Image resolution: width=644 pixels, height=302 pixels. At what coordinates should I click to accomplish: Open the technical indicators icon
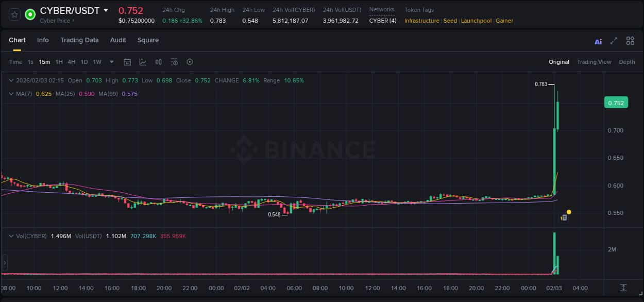(143, 62)
